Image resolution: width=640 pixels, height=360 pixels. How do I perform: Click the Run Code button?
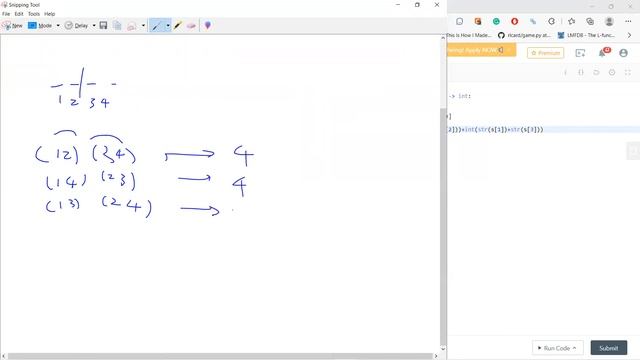558,348
